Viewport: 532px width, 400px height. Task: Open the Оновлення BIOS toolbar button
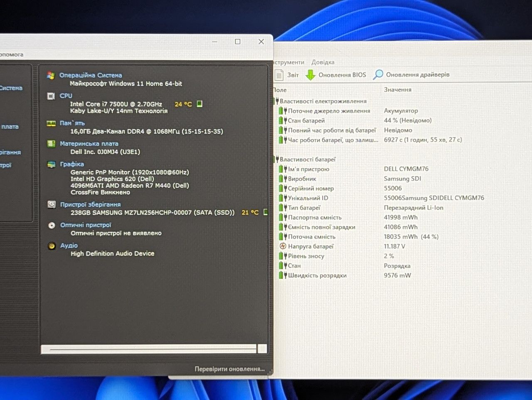tap(336, 75)
